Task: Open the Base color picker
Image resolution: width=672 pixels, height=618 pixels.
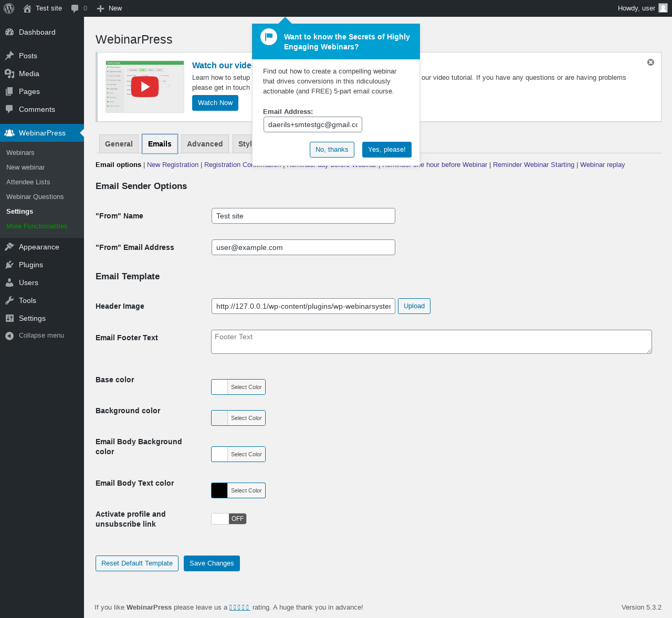Action: (238, 387)
